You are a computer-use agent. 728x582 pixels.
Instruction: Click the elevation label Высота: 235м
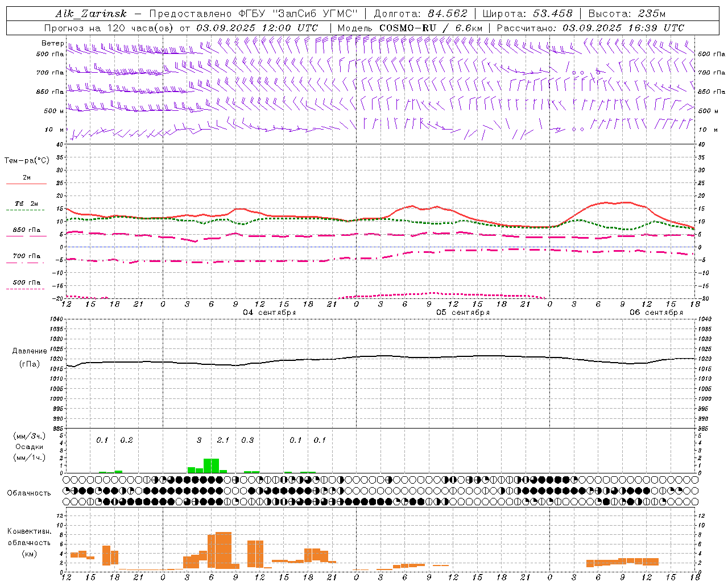(x=627, y=14)
